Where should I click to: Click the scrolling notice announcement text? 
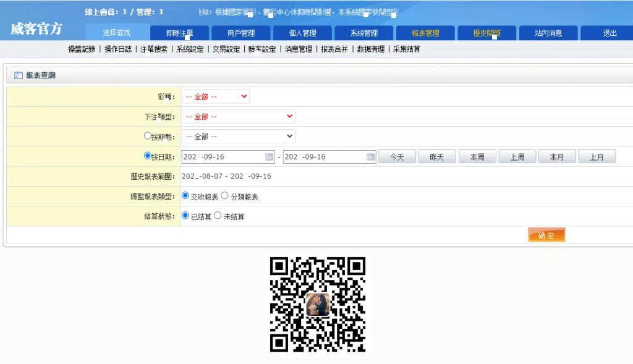click(299, 12)
